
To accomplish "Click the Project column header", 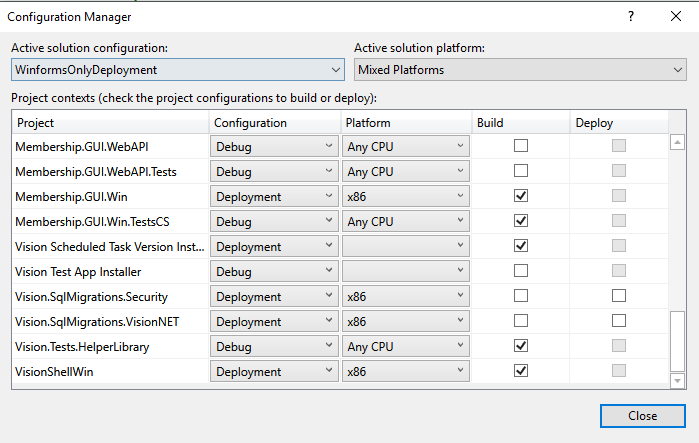I will tap(110, 122).
